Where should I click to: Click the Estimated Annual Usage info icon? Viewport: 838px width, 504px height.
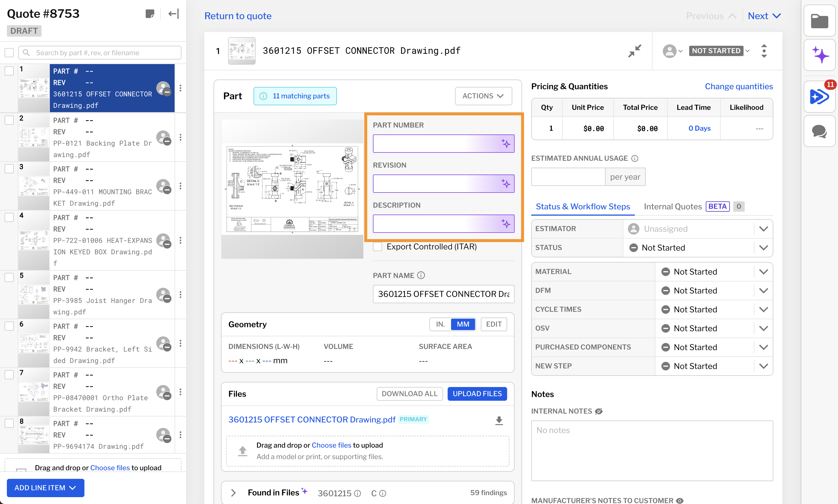(x=635, y=158)
